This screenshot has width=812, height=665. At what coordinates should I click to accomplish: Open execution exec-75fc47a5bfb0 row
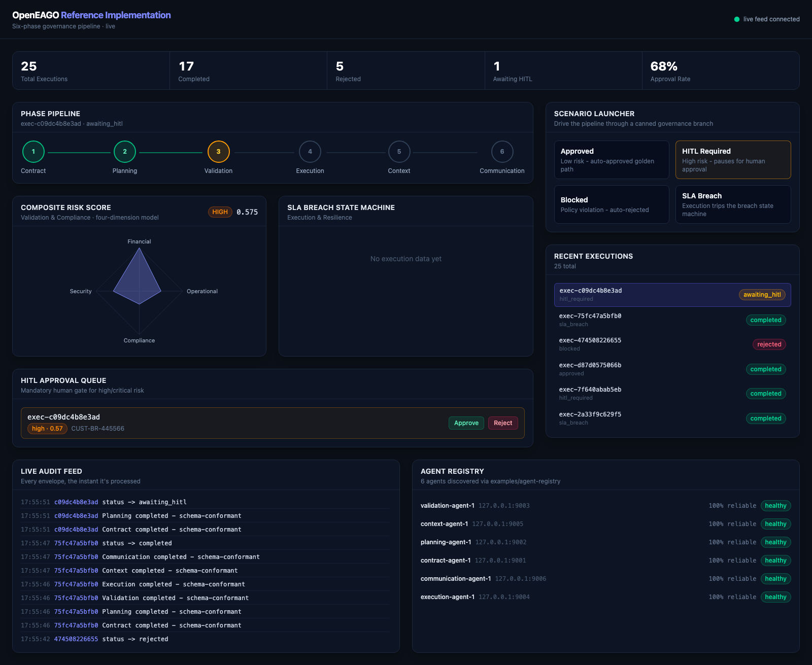(x=672, y=320)
